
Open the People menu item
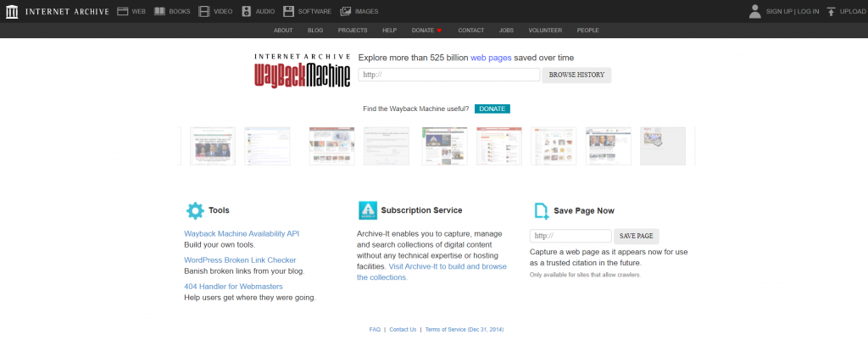[x=588, y=31]
